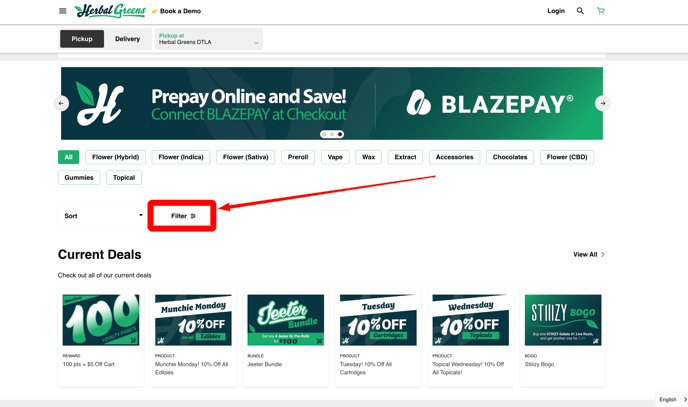
Task: Open the Sort dropdown
Action: pyautogui.click(x=102, y=216)
